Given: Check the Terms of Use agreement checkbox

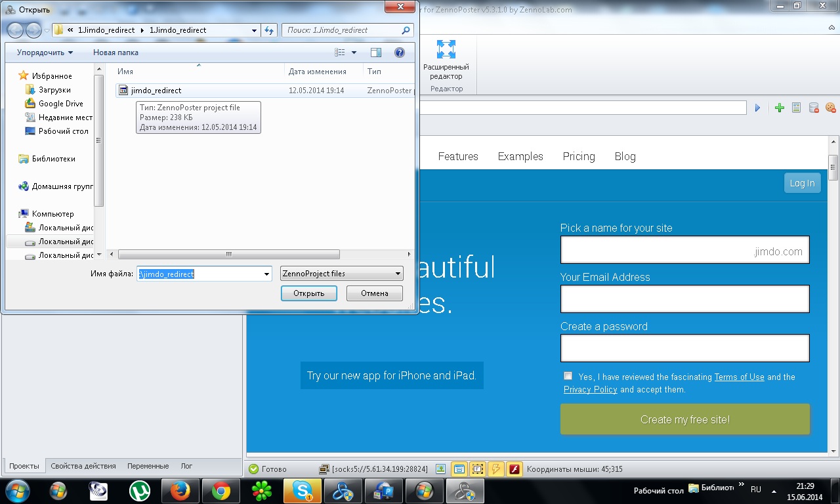Looking at the screenshot, I should tap(568, 376).
